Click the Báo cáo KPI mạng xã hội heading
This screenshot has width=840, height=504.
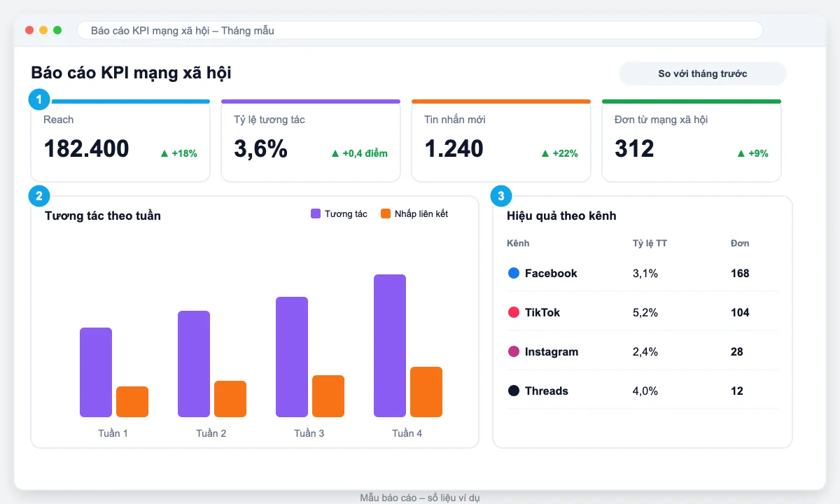tap(131, 73)
